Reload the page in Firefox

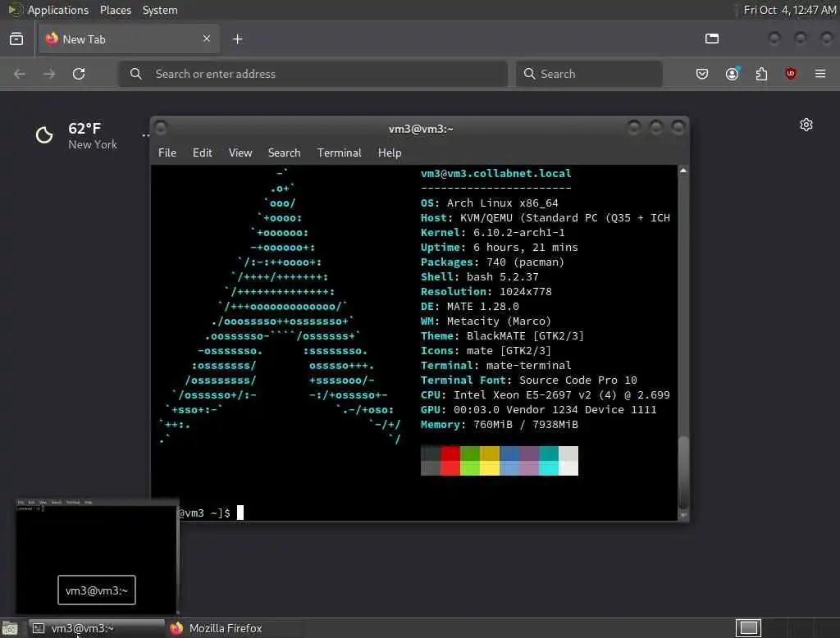coord(79,74)
